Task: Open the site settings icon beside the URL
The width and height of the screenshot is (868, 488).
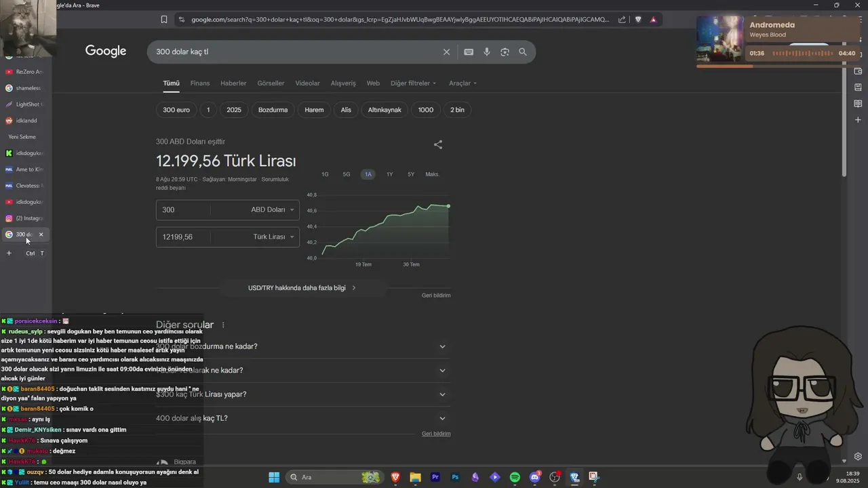Action: click(x=181, y=20)
